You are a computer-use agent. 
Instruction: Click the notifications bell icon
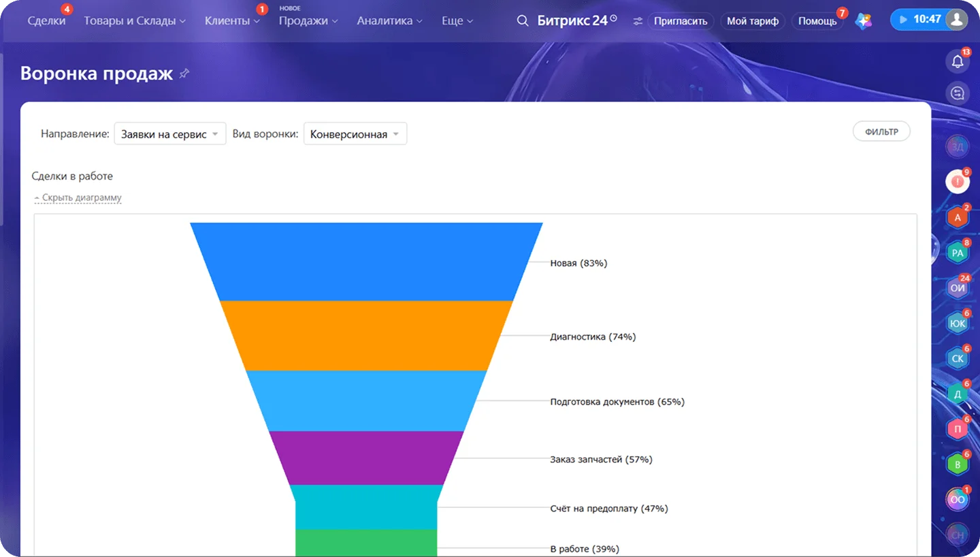click(x=958, y=61)
